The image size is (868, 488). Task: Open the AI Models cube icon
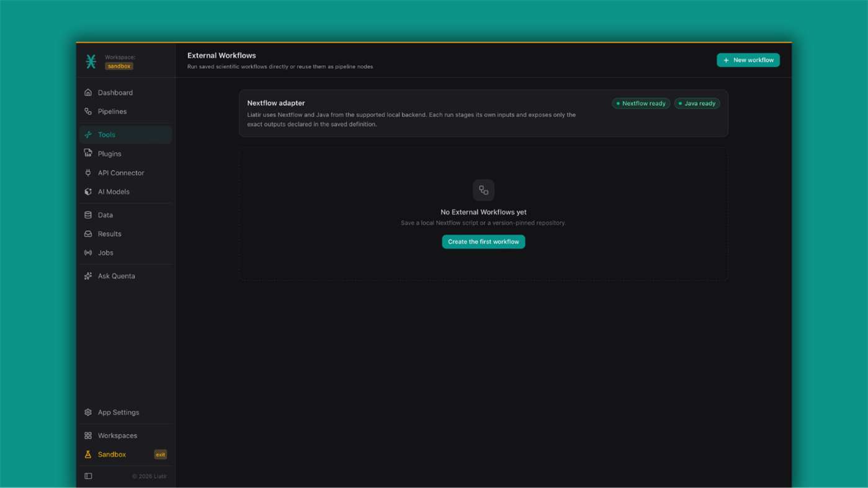pos(88,192)
